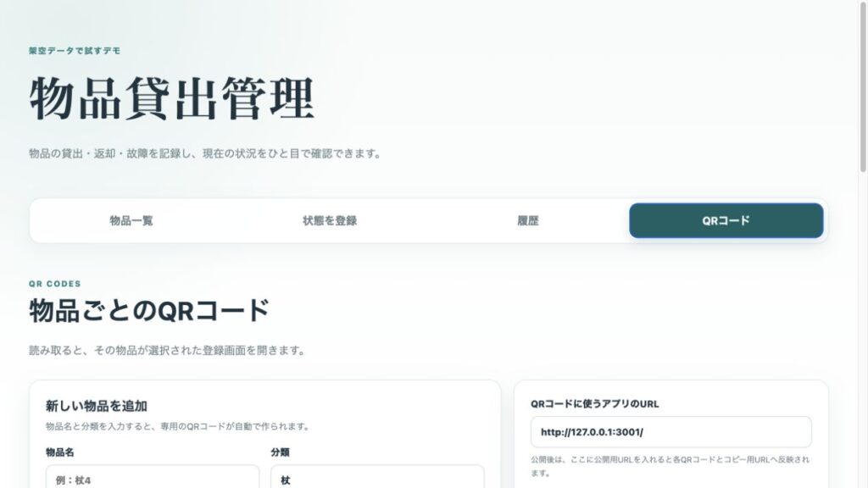Open the 分類 field showing 杖
Viewport: 868px width, 488px height.
click(377, 477)
